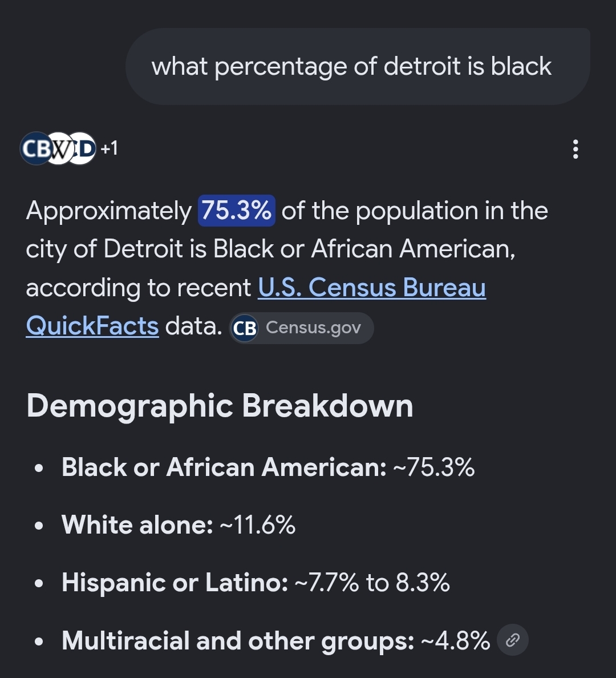Screen dimensions: 616x678
Task: Click the word Approximately in the answer
Action: (109, 211)
